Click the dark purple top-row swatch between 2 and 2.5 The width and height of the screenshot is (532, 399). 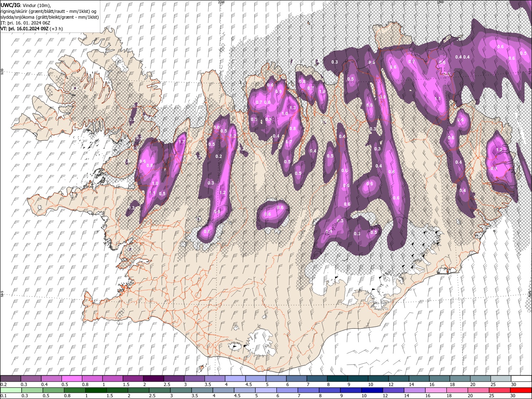click(153, 379)
